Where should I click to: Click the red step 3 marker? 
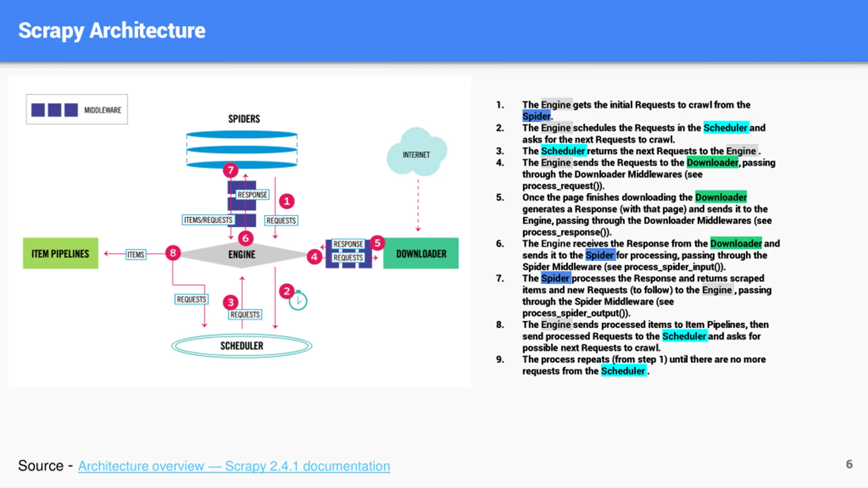(x=231, y=302)
